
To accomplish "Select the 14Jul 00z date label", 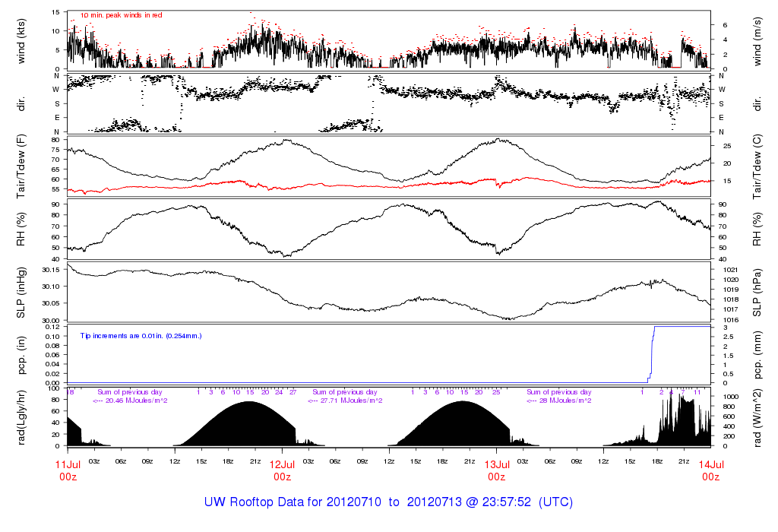I will coord(710,470).
